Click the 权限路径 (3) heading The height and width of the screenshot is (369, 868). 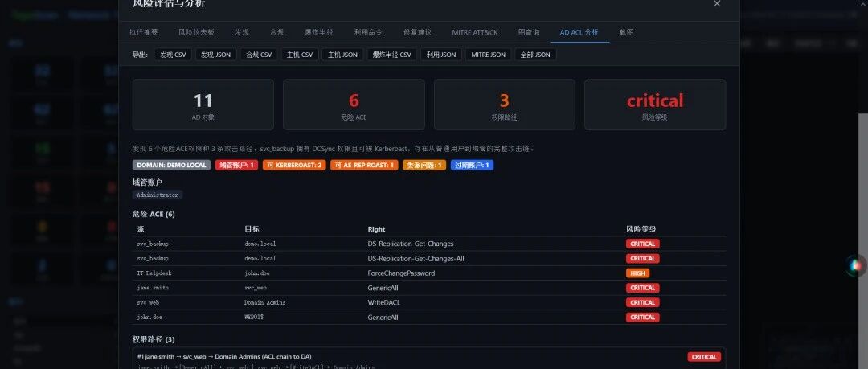click(154, 339)
